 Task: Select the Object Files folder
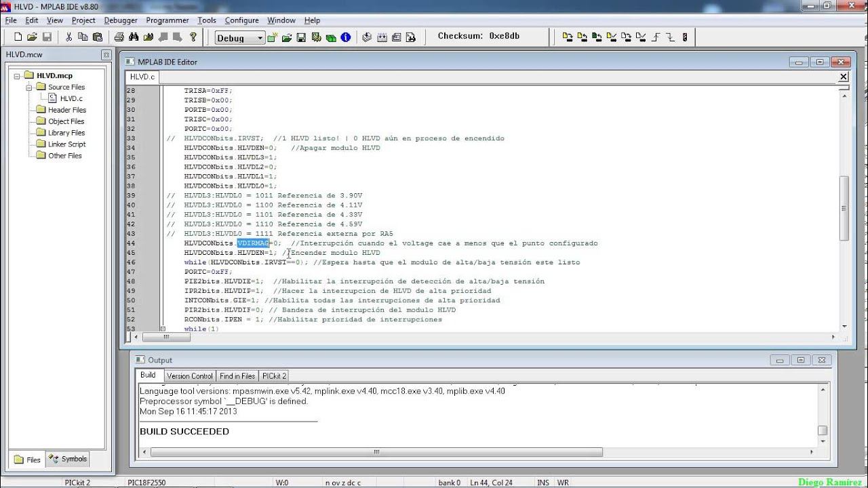point(66,121)
